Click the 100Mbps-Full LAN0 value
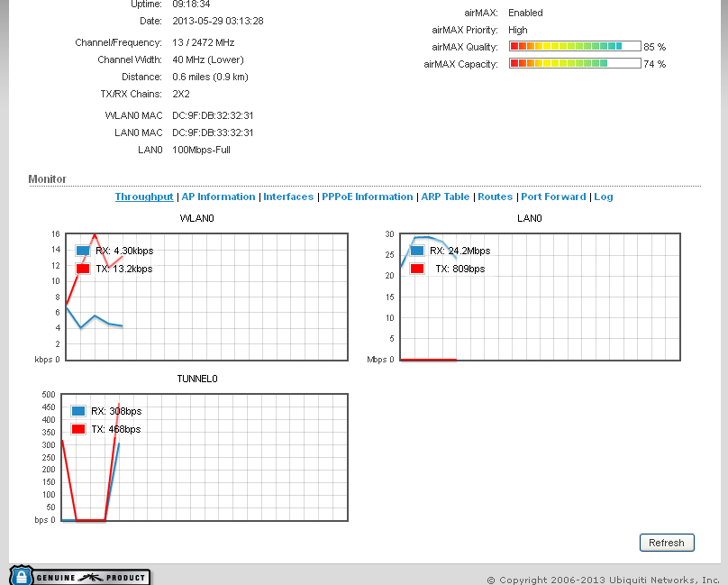This screenshot has width=728, height=585. tap(201, 151)
